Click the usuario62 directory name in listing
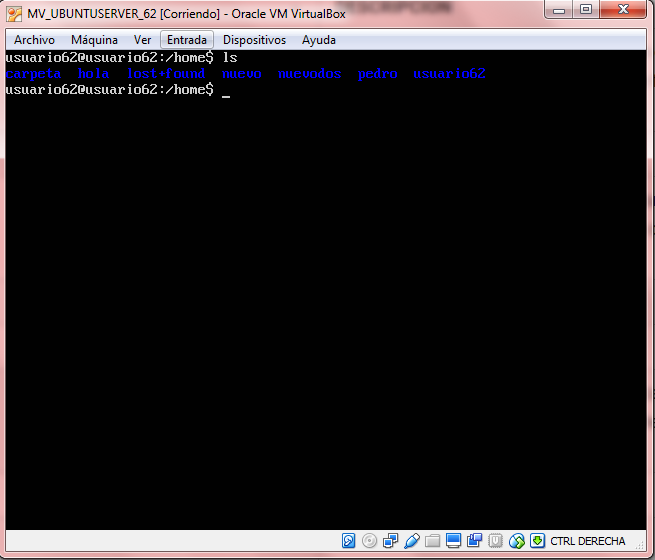Viewport: 655px width, 560px height. tap(449, 73)
